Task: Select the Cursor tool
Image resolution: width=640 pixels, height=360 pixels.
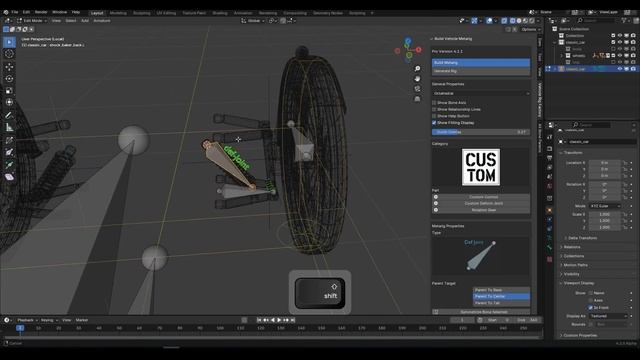Action: [x=9, y=54]
